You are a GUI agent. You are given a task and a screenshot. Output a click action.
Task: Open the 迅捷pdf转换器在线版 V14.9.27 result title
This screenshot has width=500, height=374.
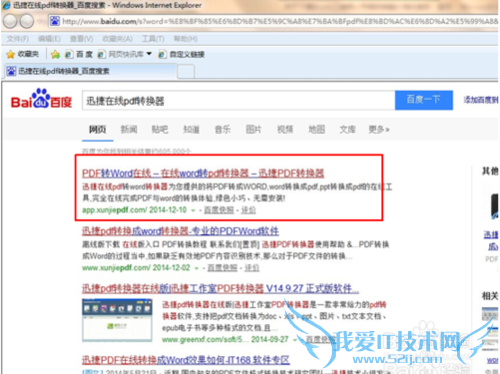point(220,289)
